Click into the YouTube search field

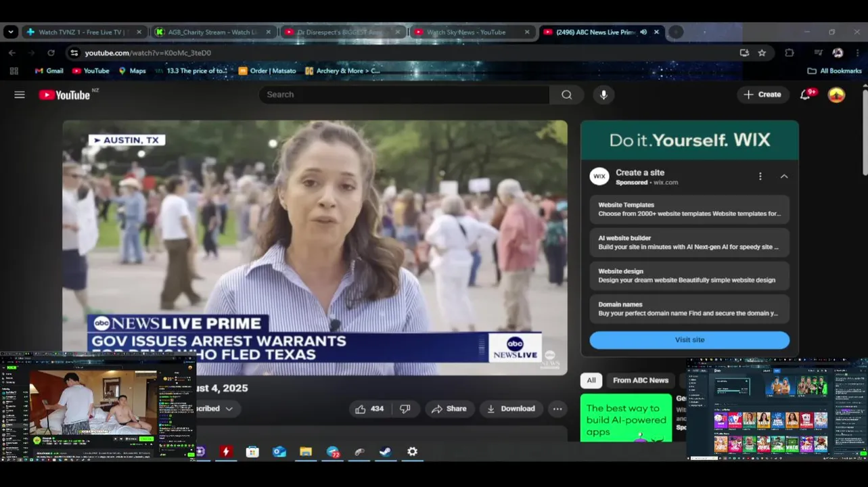(x=404, y=95)
